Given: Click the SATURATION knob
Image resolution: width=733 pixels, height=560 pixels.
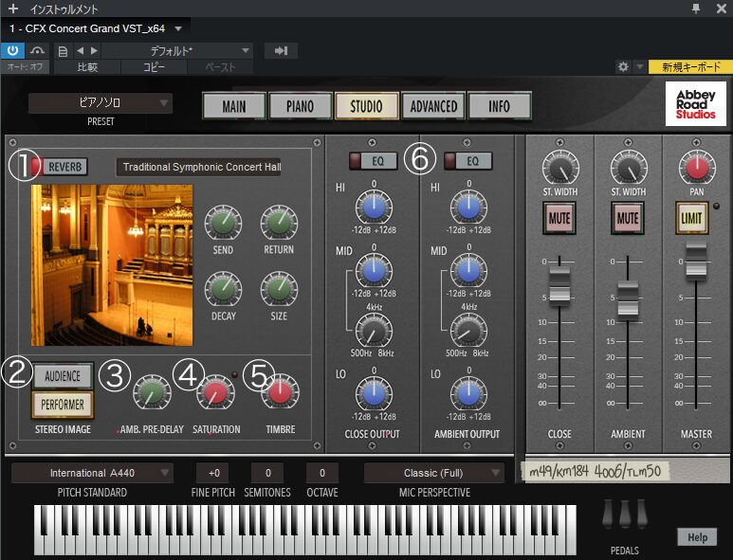Looking at the screenshot, I should pos(215,393).
